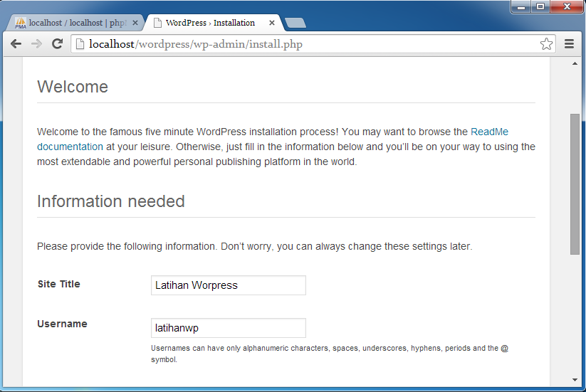Open the ReadMe link
The height and width of the screenshot is (392, 586).
(489, 132)
